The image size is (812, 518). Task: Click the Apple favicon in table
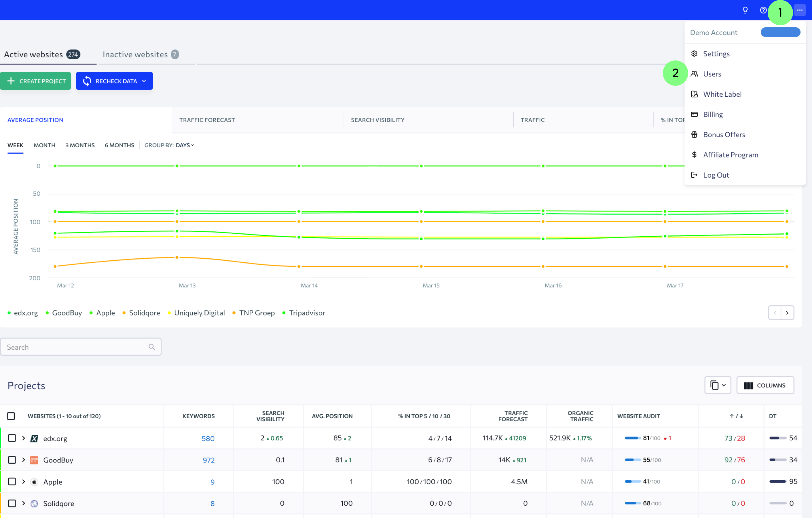(34, 482)
